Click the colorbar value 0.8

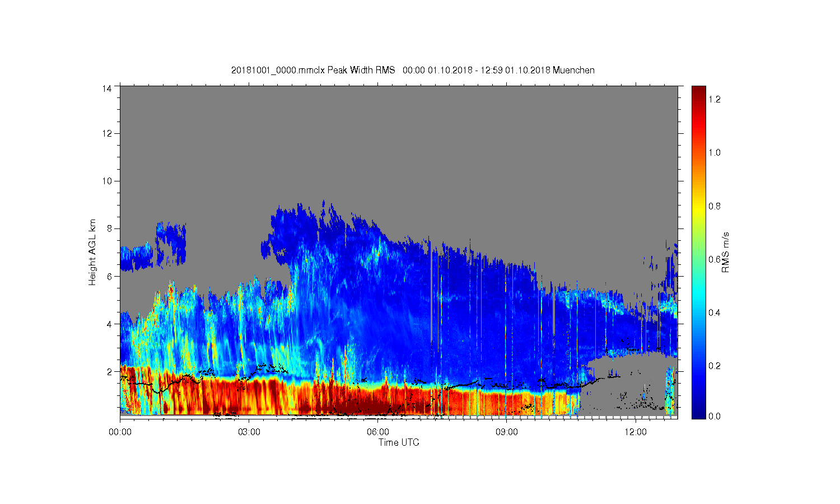[x=715, y=206]
